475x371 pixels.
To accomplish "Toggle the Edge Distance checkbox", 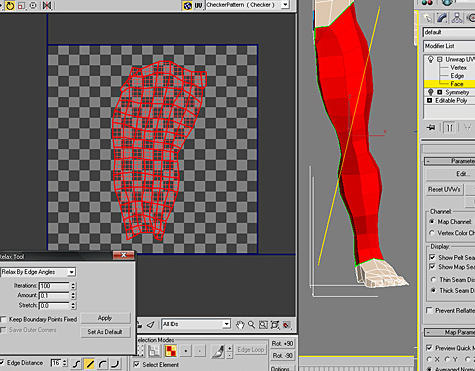I will coord(2,363).
